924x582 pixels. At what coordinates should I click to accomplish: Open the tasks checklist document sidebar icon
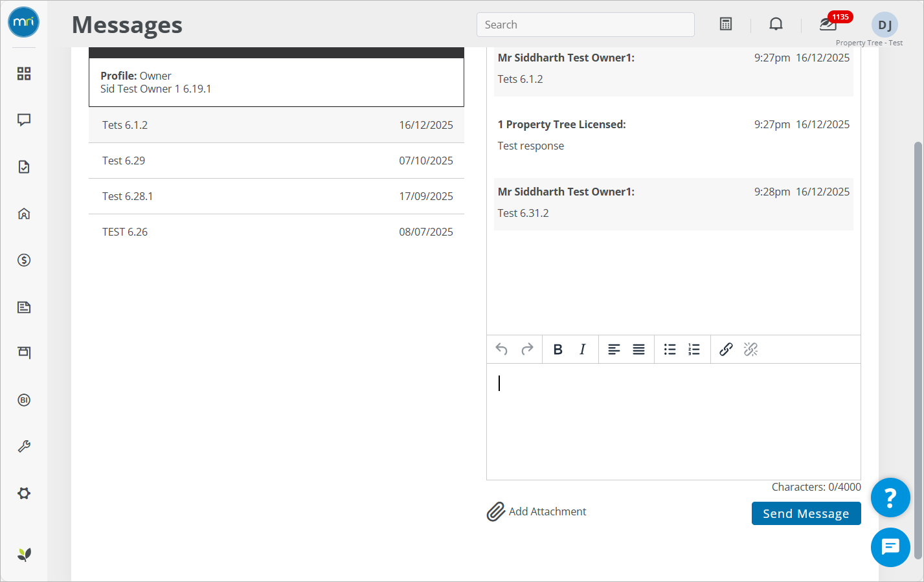pyautogui.click(x=24, y=167)
